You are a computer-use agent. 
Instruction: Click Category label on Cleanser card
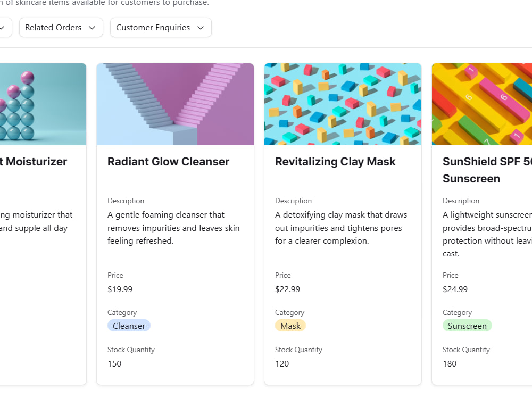(122, 312)
